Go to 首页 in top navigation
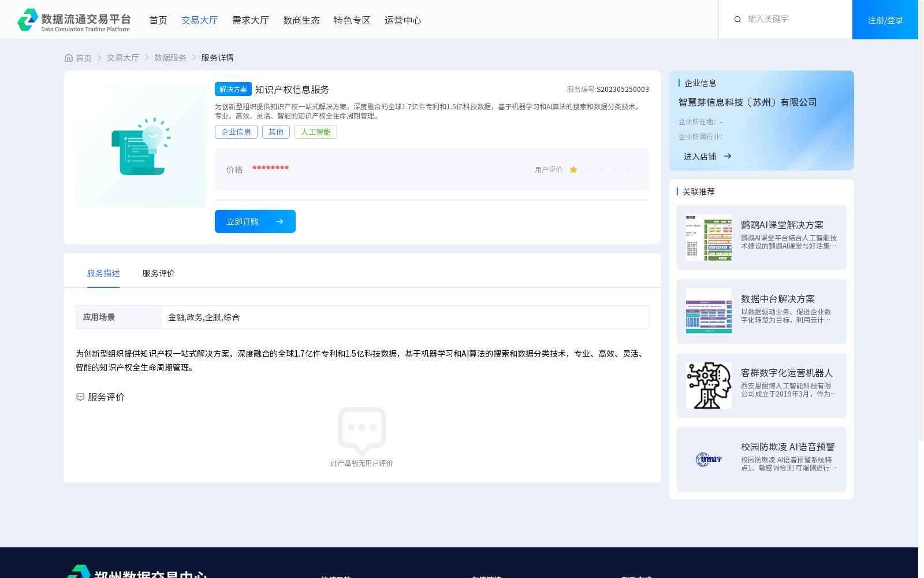This screenshot has width=924, height=578. [158, 20]
